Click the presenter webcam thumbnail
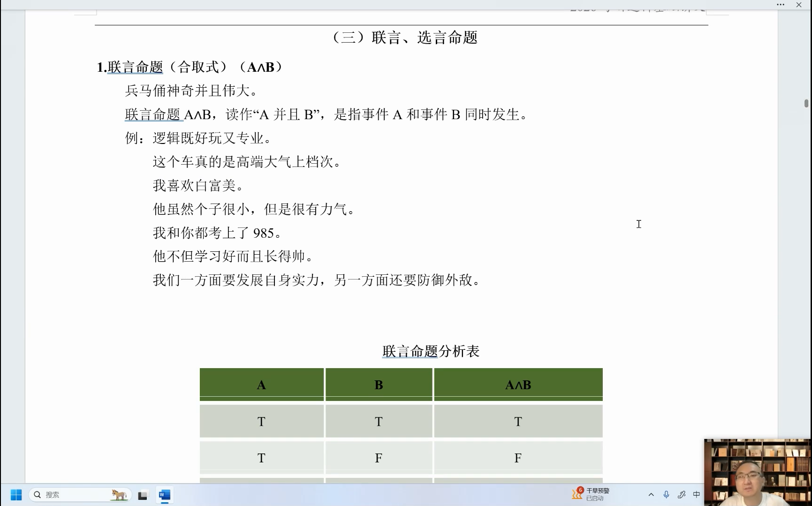This screenshot has height=506, width=812. pos(757,472)
